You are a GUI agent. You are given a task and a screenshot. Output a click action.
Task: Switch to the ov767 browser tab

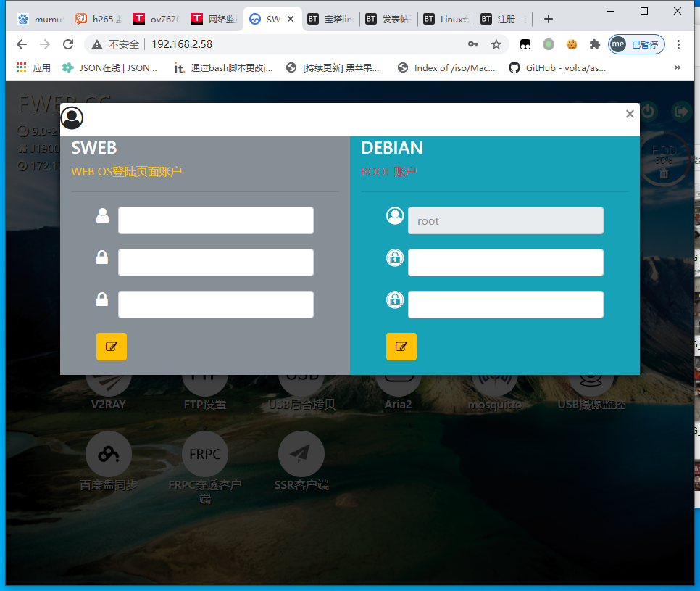(x=157, y=19)
